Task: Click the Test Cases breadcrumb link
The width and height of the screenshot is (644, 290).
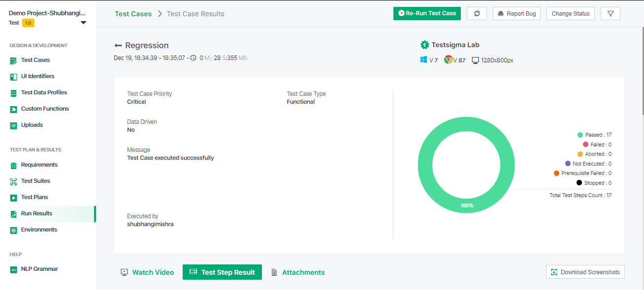Action: [133, 14]
